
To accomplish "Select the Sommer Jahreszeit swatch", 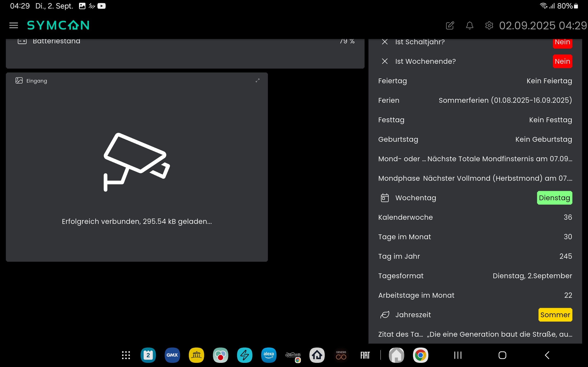I will (x=555, y=315).
